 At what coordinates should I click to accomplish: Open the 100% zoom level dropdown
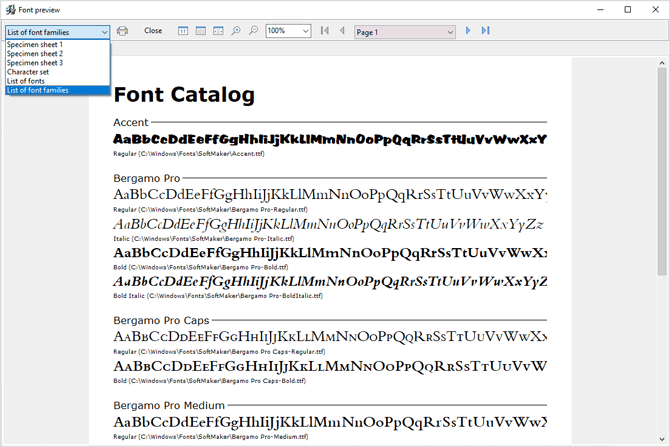[x=305, y=31]
